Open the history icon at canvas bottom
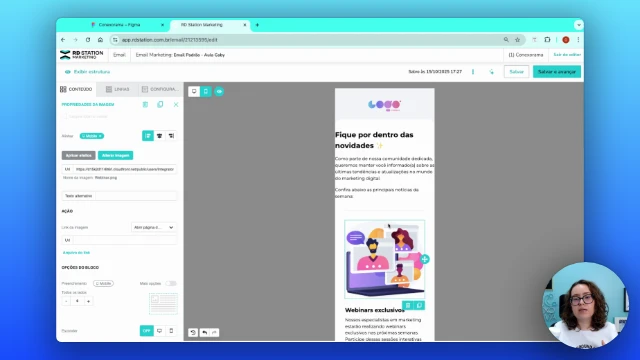Screen dimensions: 640x360 coord(193,332)
